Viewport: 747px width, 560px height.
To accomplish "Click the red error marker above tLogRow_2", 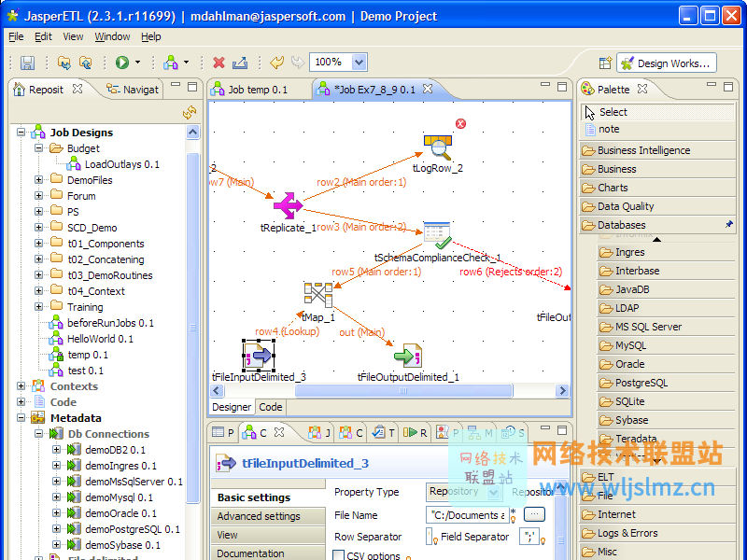I will click(460, 124).
